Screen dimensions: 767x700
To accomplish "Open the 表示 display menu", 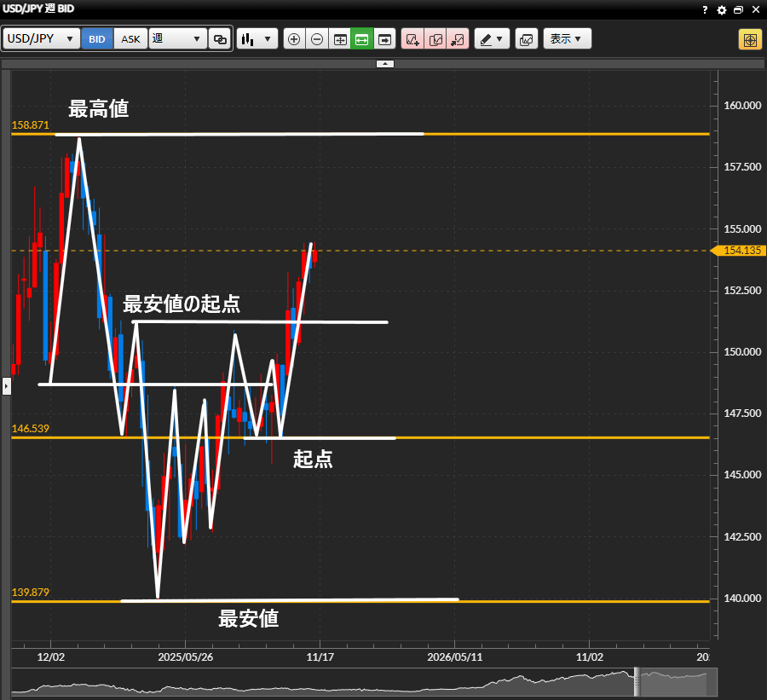I will (567, 39).
